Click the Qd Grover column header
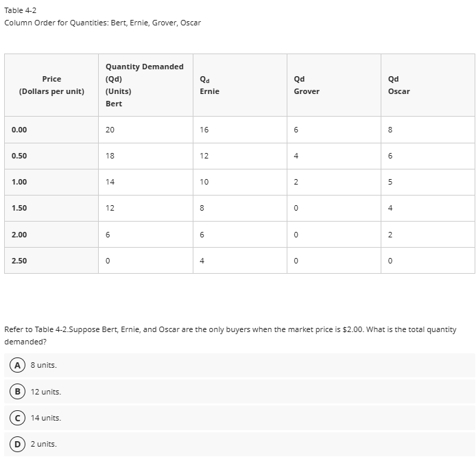This screenshot has height=459, width=476. pos(306,85)
